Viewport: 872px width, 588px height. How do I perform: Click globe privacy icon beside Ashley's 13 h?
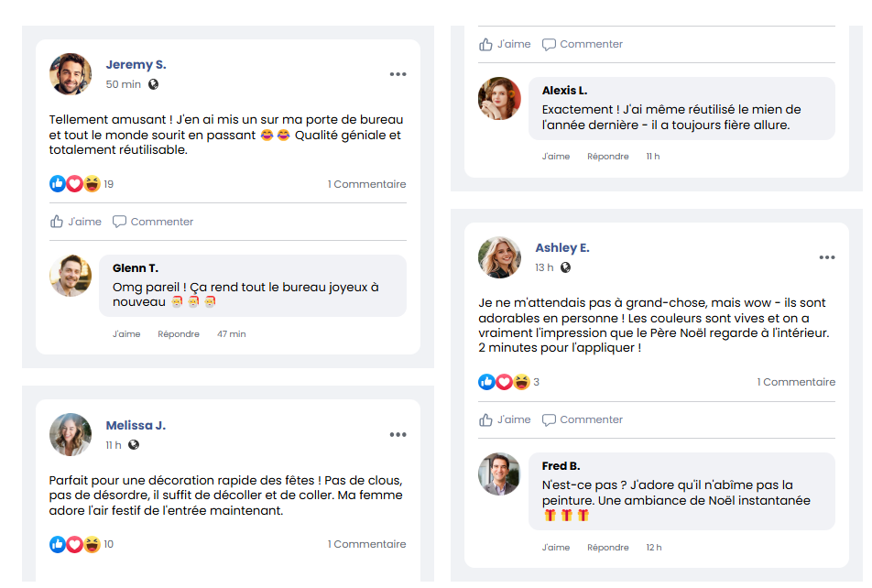coord(565,267)
